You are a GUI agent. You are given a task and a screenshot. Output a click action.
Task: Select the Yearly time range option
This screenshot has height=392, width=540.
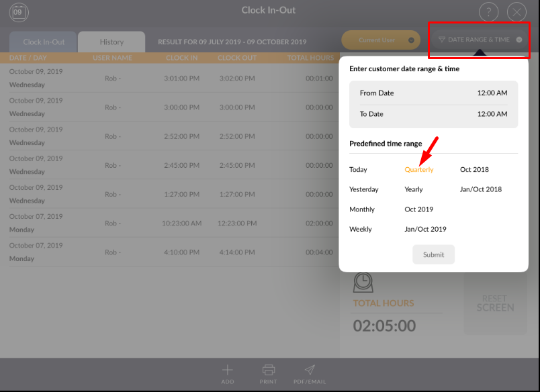tap(414, 190)
